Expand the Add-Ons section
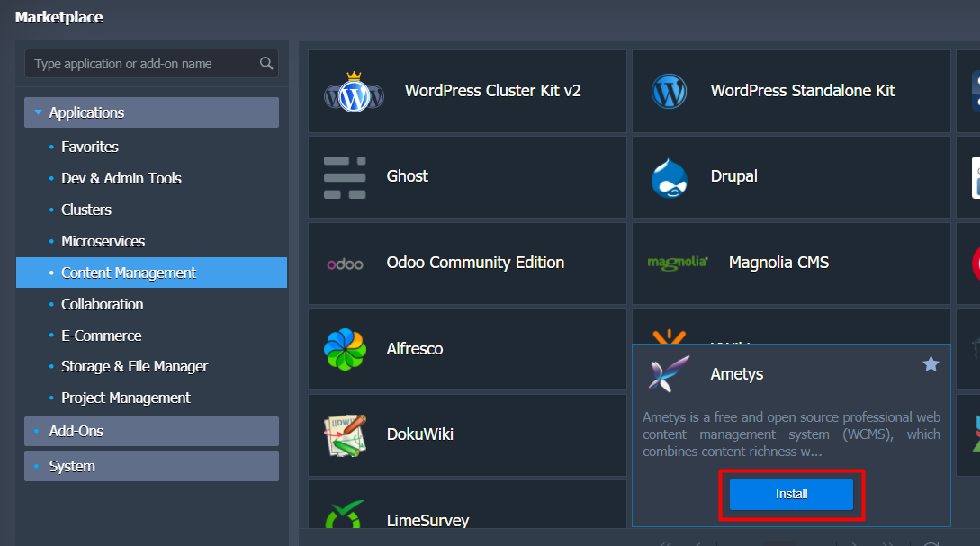 click(x=151, y=431)
